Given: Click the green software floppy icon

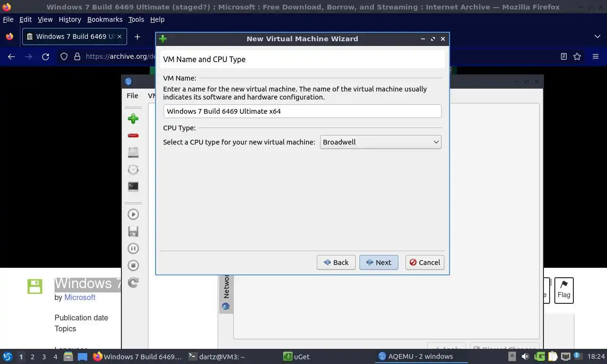Looking at the screenshot, I should [35, 286].
